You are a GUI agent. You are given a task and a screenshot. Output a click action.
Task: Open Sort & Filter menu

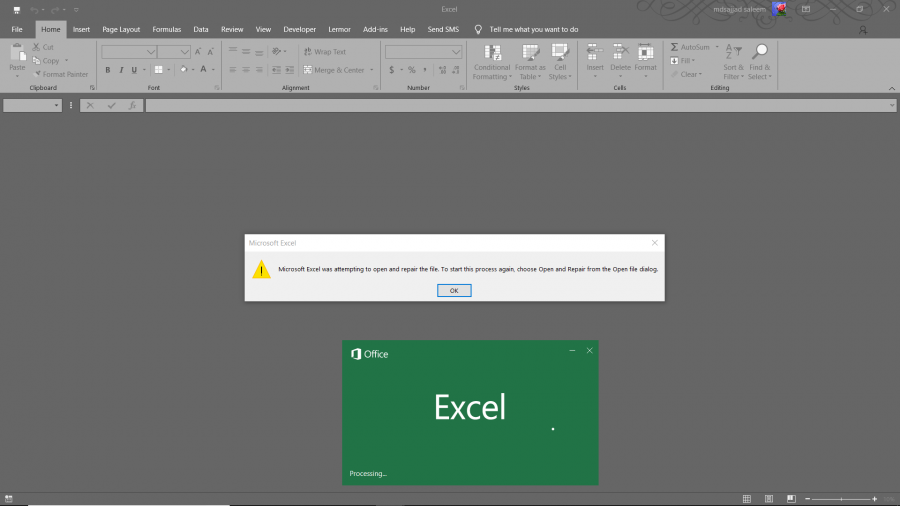coord(733,62)
